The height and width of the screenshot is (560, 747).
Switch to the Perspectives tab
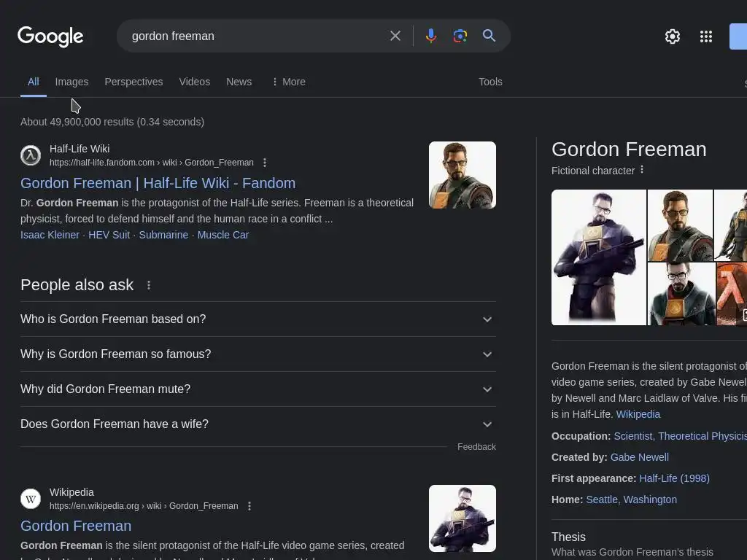[x=134, y=82]
